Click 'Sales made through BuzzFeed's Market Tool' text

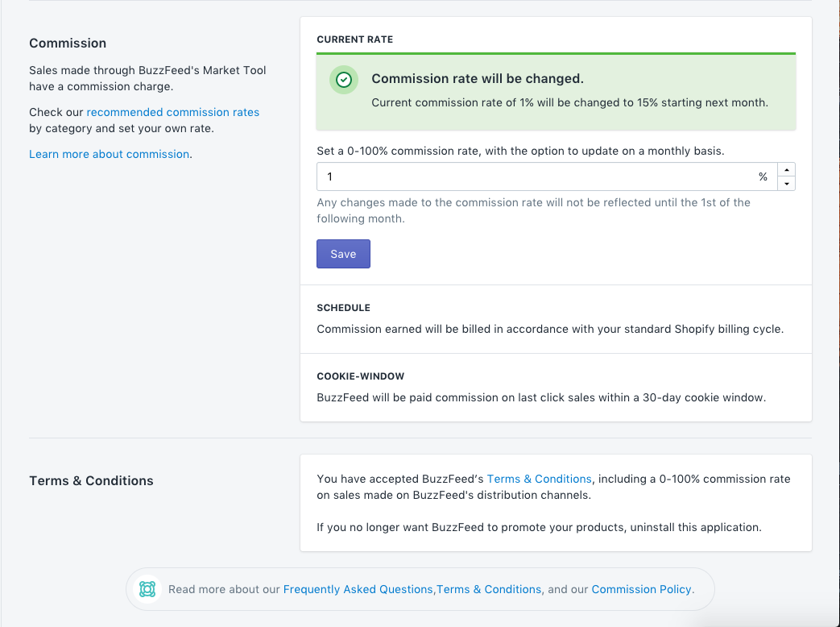point(147,78)
